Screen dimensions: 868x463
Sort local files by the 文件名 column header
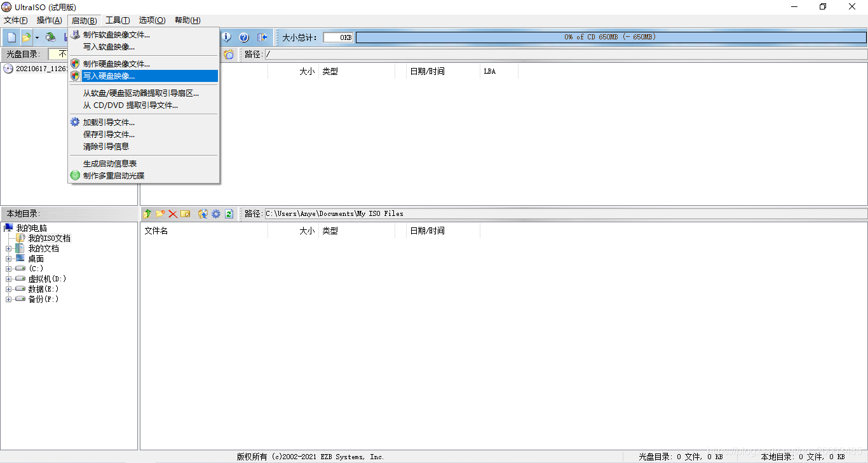pyautogui.click(x=204, y=231)
